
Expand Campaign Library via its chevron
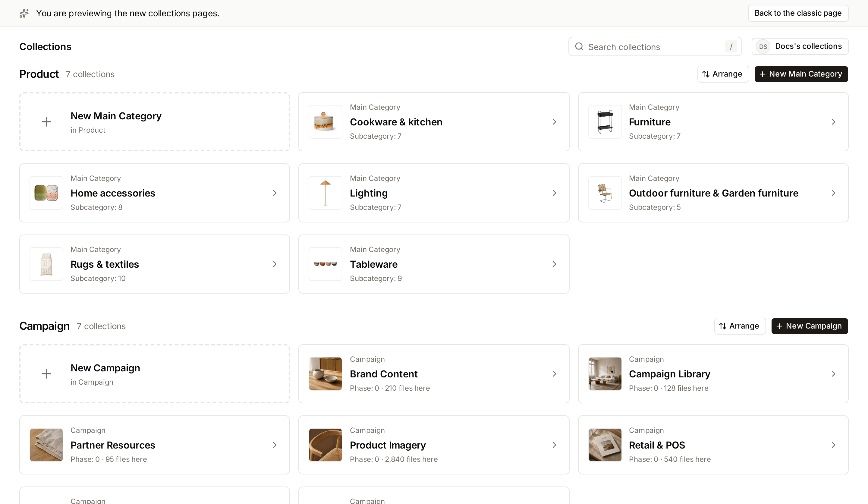[833, 374]
